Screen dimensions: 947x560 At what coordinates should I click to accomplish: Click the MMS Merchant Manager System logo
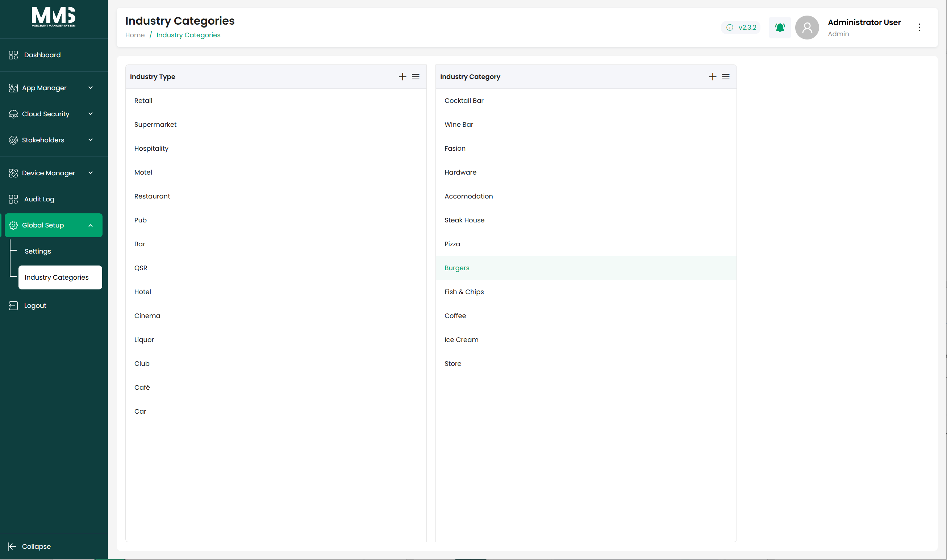(x=54, y=17)
